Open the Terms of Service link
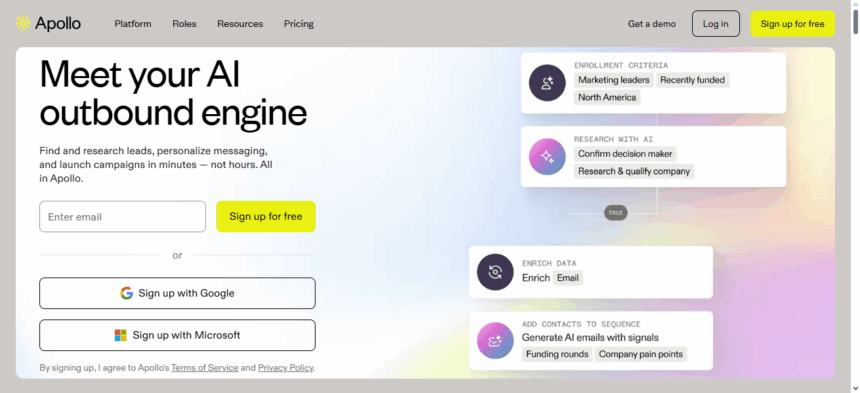This screenshot has height=393, width=860. (205, 368)
